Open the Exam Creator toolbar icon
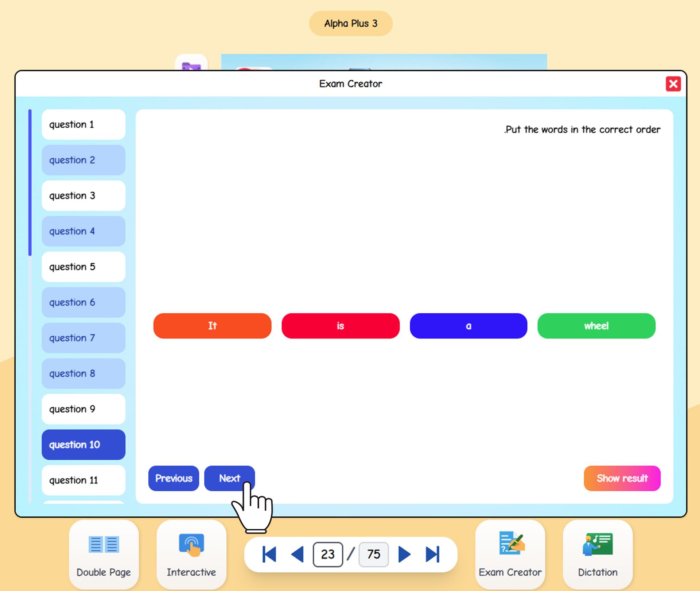This screenshot has width=700, height=591. (x=510, y=554)
